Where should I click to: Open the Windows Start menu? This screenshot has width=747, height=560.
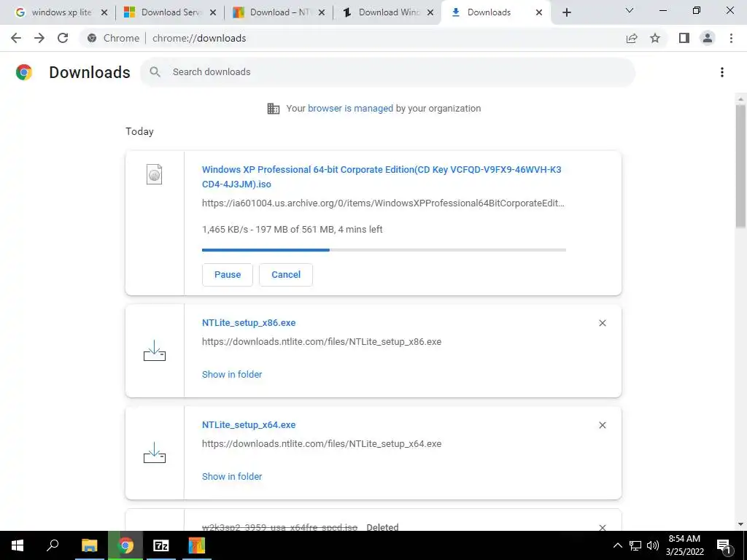click(18, 545)
